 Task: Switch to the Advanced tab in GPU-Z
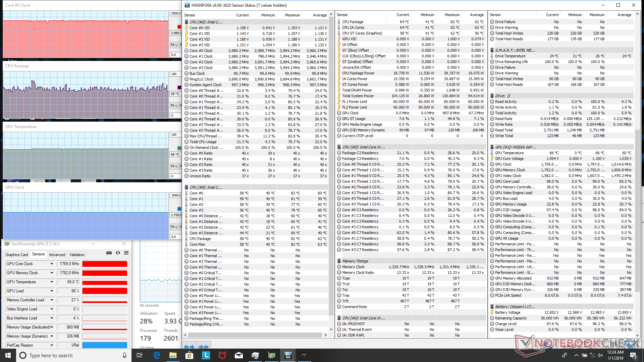pyautogui.click(x=57, y=255)
